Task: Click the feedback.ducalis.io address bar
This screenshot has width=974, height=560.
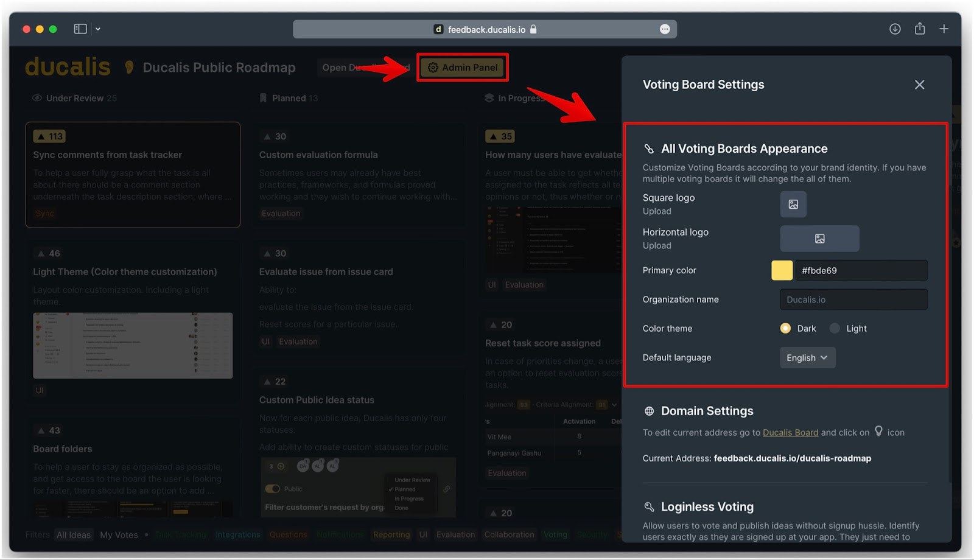Action: (x=485, y=29)
